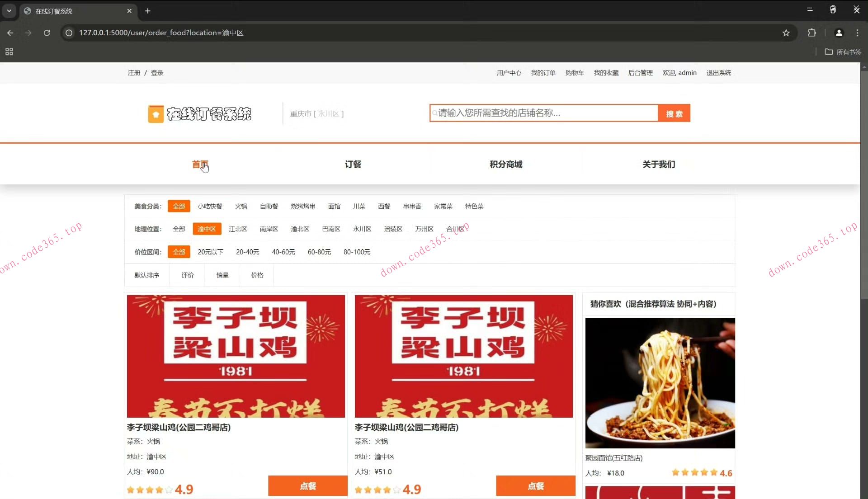Open the tab search chevron dropdown
The height and width of the screenshot is (499, 868).
point(9,10)
